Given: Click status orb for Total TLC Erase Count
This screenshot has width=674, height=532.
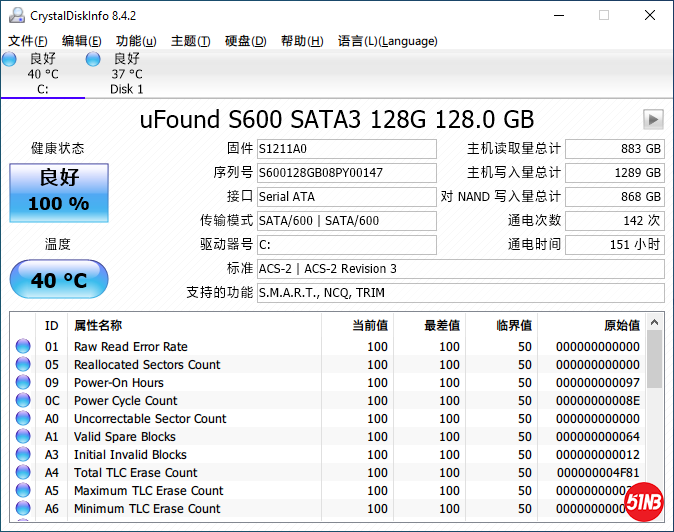Looking at the screenshot, I should click(x=23, y=473).
